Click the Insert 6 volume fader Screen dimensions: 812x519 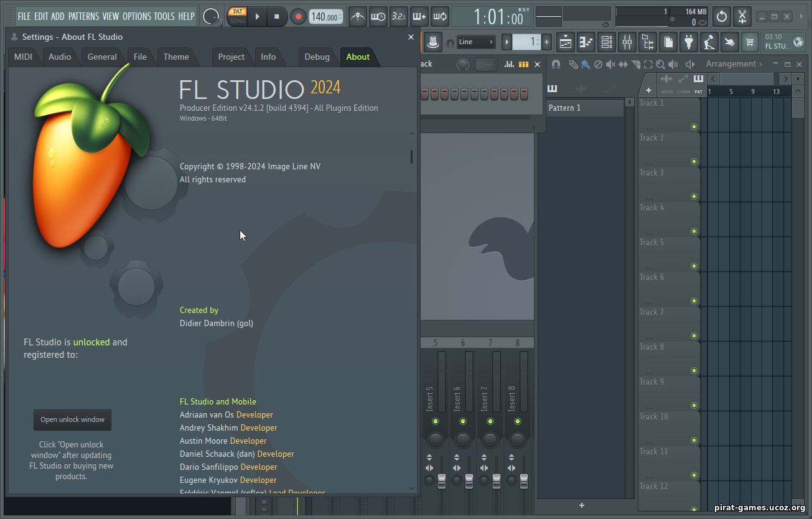point(469,480)
